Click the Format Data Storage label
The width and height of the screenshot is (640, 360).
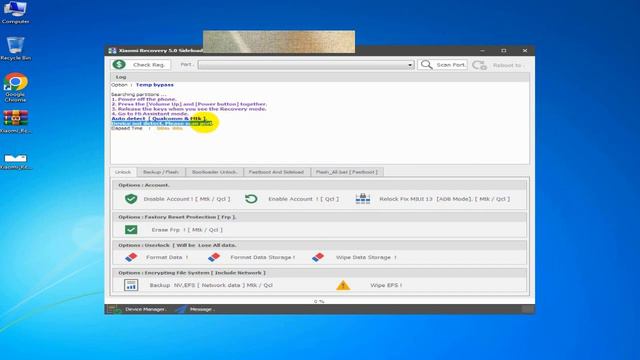262,257
